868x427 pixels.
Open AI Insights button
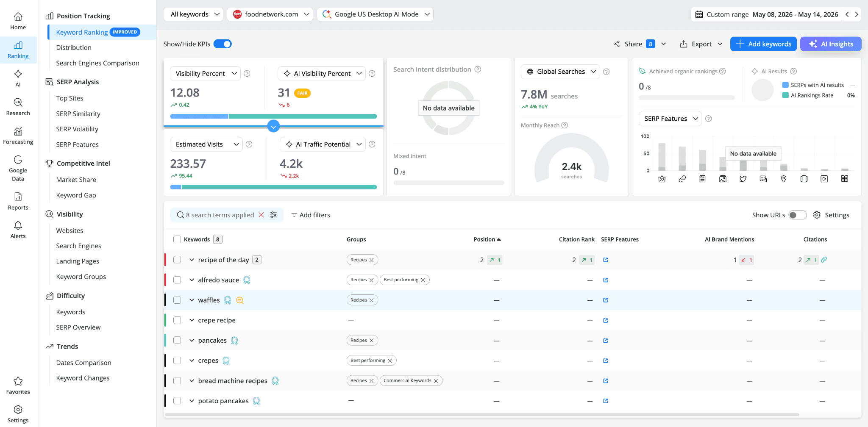tap(831, 44)
